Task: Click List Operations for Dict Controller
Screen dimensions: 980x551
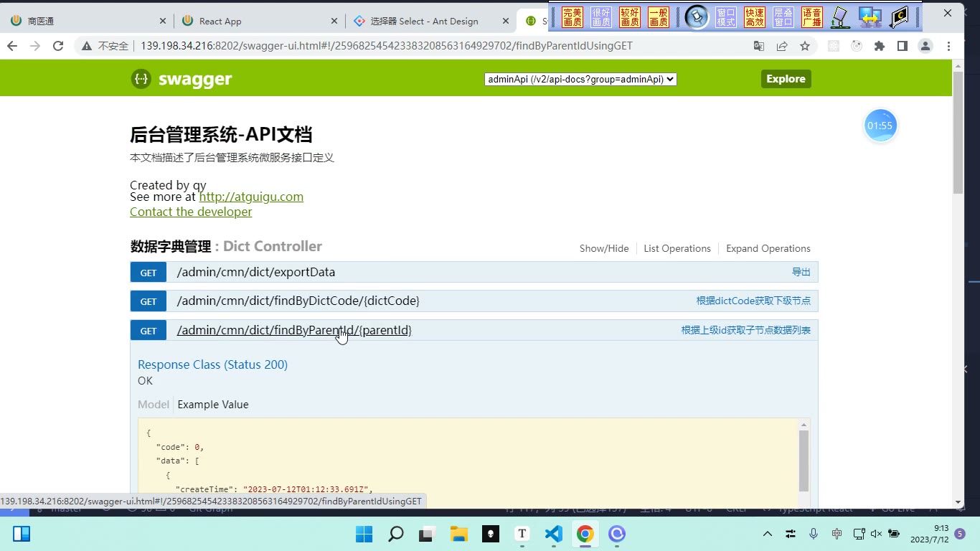Action: pyautogui.click(x=677, y=248)
